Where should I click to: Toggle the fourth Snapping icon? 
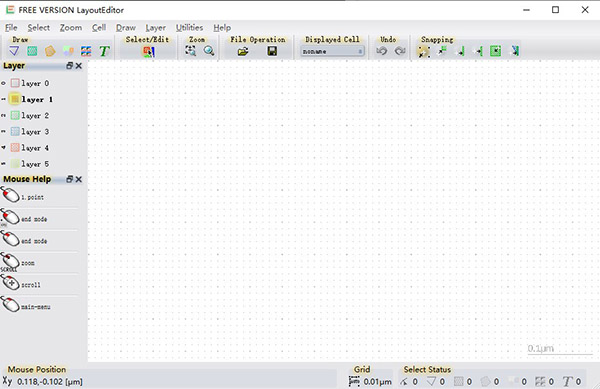(x=478, y=51)
